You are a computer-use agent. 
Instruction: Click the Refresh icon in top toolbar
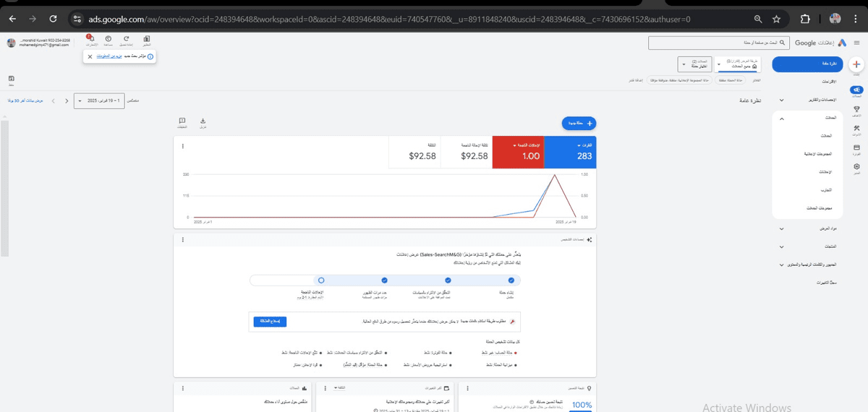point(127,39)
